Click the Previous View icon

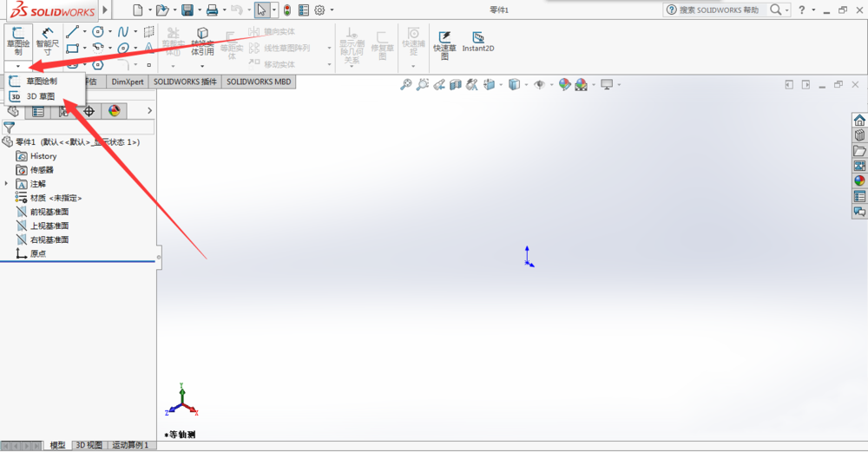[439, 85]
